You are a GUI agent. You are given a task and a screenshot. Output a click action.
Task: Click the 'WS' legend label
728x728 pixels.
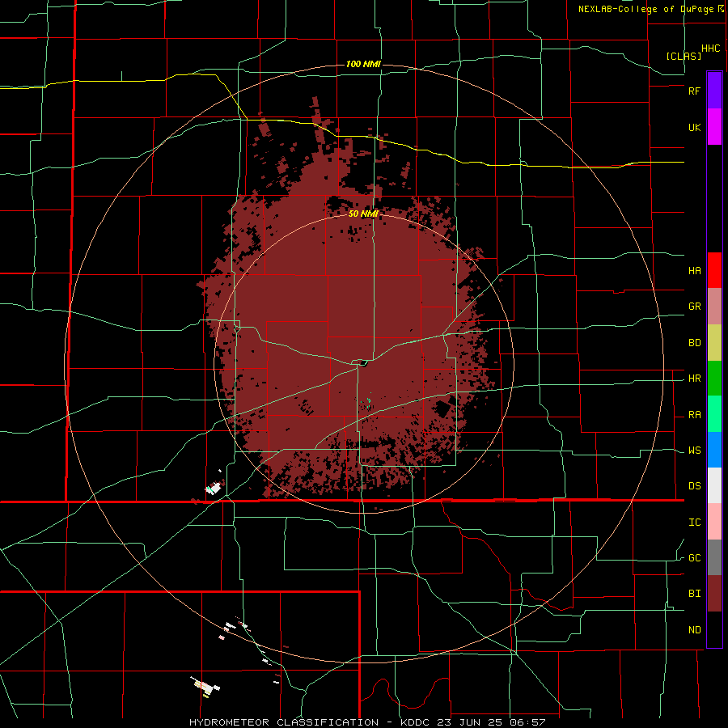coord(694,451)
